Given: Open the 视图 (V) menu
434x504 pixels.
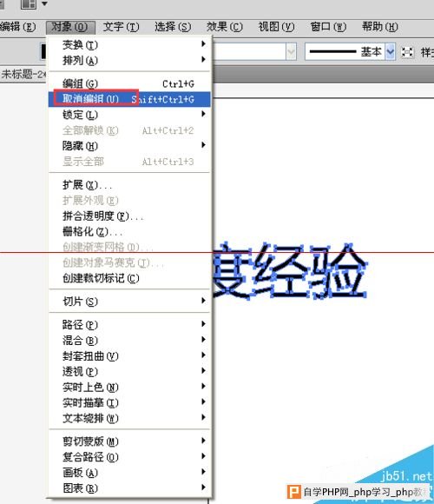Looking at the screenshot, I should [x=276, y=27].
